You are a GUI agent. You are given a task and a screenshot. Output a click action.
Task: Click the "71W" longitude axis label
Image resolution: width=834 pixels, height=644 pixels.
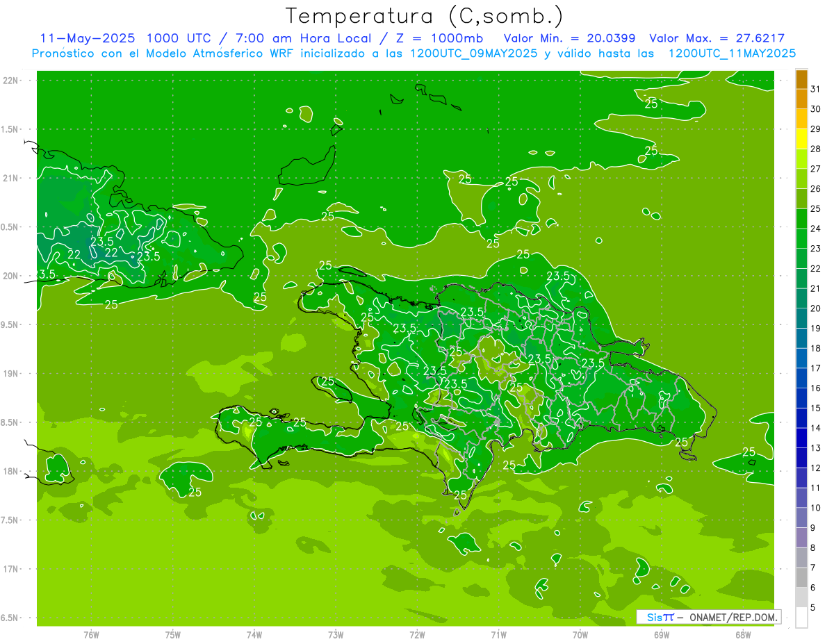[498, 635]
